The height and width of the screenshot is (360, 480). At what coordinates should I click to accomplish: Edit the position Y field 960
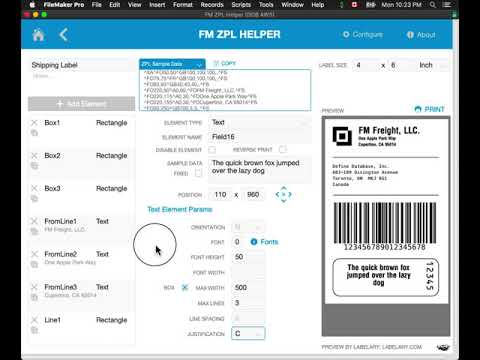[253, 195]
